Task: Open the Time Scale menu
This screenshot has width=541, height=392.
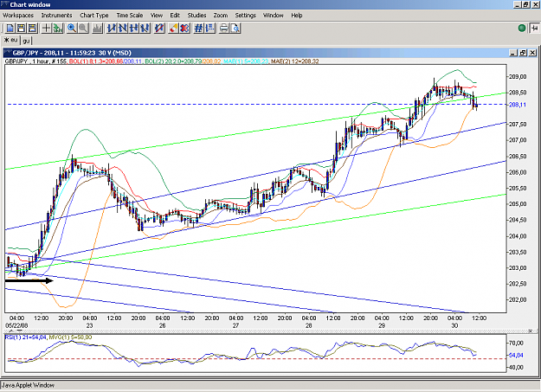Action: pos(129,16)
